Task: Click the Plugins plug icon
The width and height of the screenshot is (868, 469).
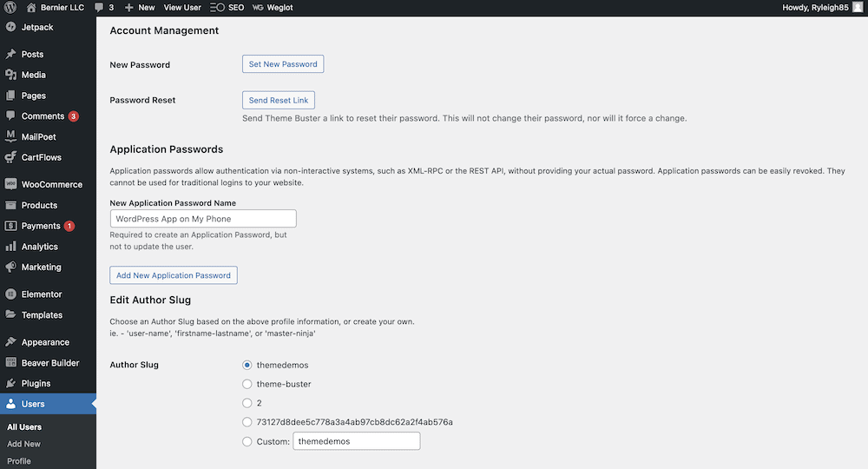Action: coord(10,383)
